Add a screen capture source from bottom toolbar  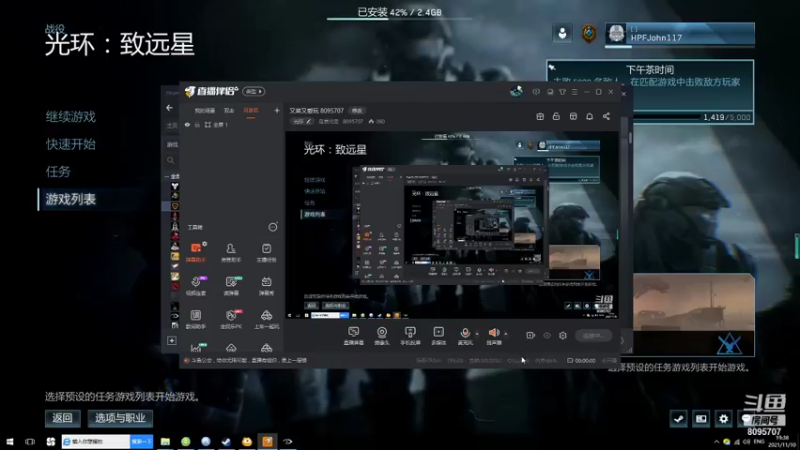point(353,335)
